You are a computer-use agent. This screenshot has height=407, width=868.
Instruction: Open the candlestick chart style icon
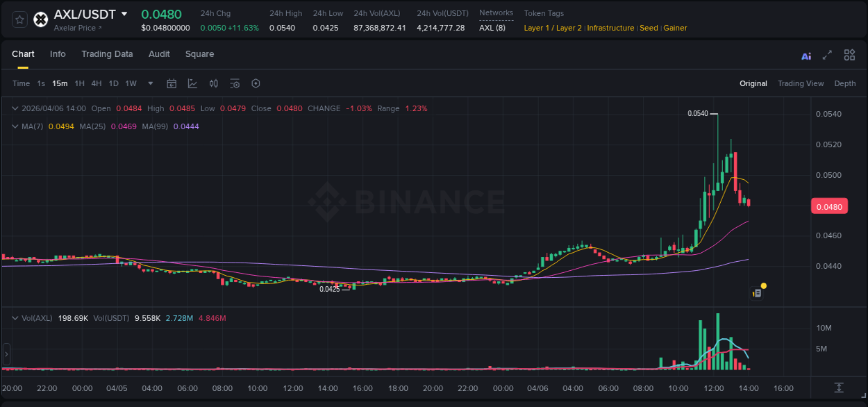(214, 83)
